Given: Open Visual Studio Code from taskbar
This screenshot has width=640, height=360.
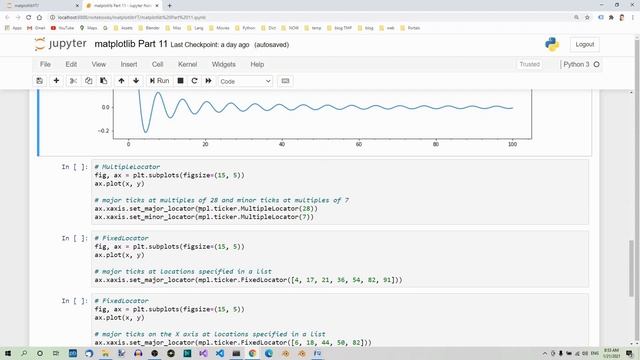Looking at the screenshot, I should coord(220,353).
